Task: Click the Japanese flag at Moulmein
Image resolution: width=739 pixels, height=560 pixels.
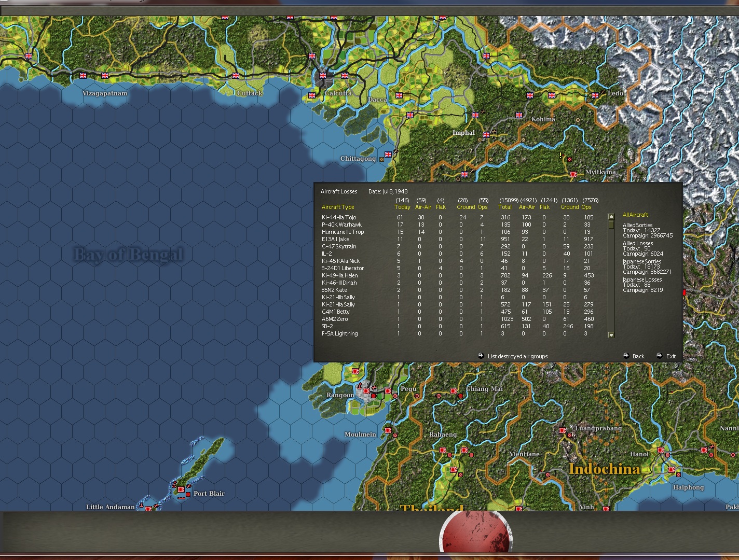Action: tap(388, 430)
